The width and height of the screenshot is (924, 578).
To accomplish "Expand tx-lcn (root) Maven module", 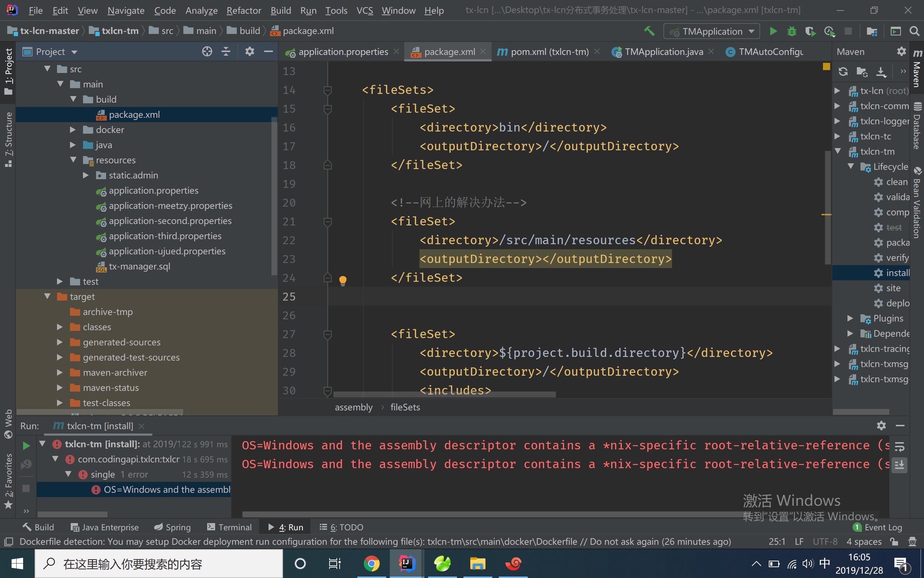I will click(x=837, y=91).
